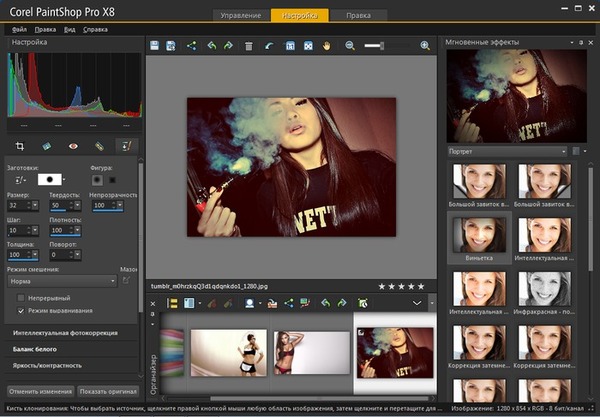The width and height of the screenshot is (600, 417).
Task: Select the Виньетка effect thumbnail
Action: point(479,235)
